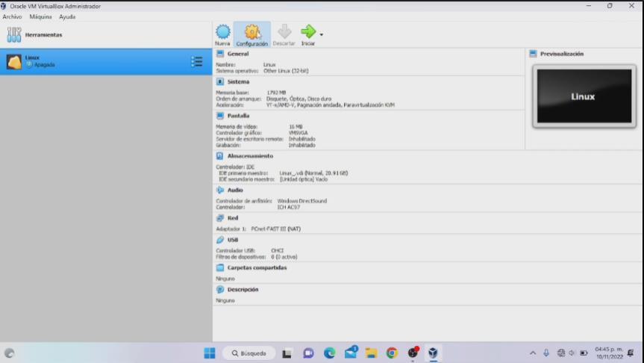Viewport: 644px width, 363px height.
Task: Open Google Chrome from the taskbar
Action: click(392, 353)
